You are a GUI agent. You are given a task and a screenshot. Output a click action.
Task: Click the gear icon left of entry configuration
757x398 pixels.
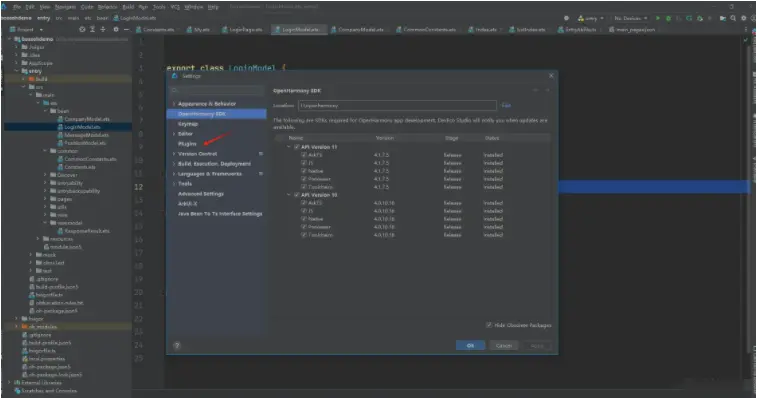(566, 18)
